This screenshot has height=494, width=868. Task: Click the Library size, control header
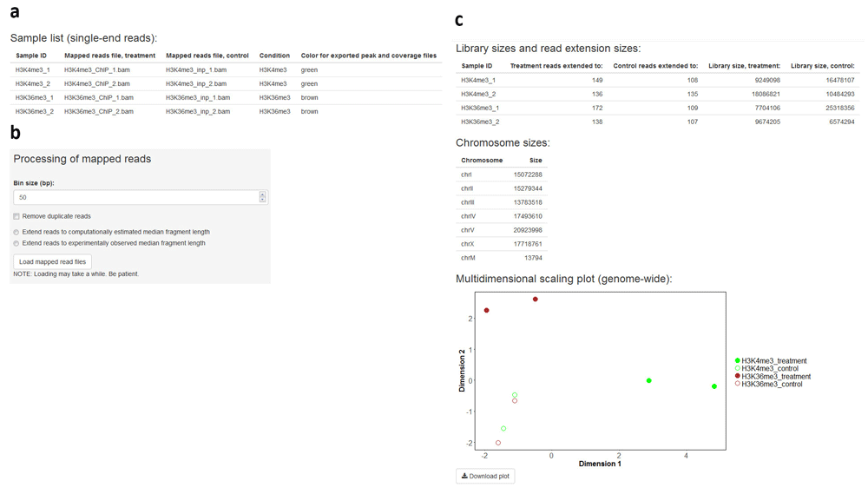pos(823,66)
